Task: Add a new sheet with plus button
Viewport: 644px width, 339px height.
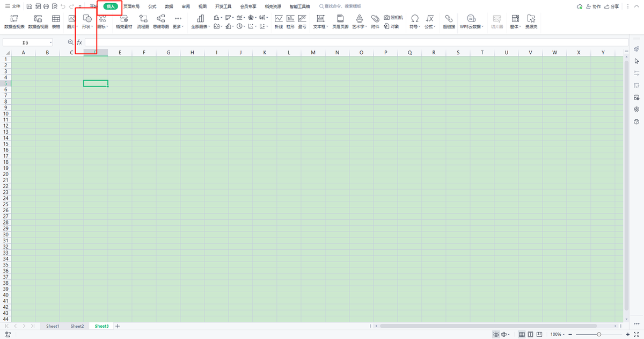Action: 118,326
